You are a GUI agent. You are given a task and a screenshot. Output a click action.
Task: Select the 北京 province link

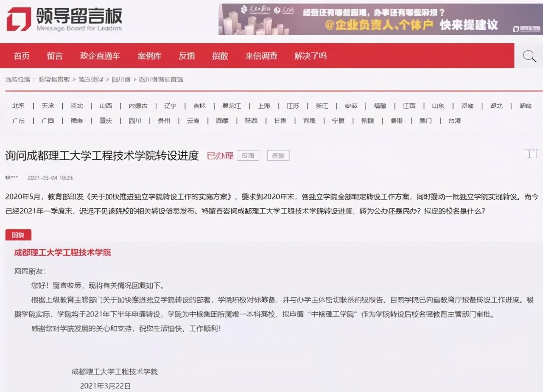click(x=18, y=106)
